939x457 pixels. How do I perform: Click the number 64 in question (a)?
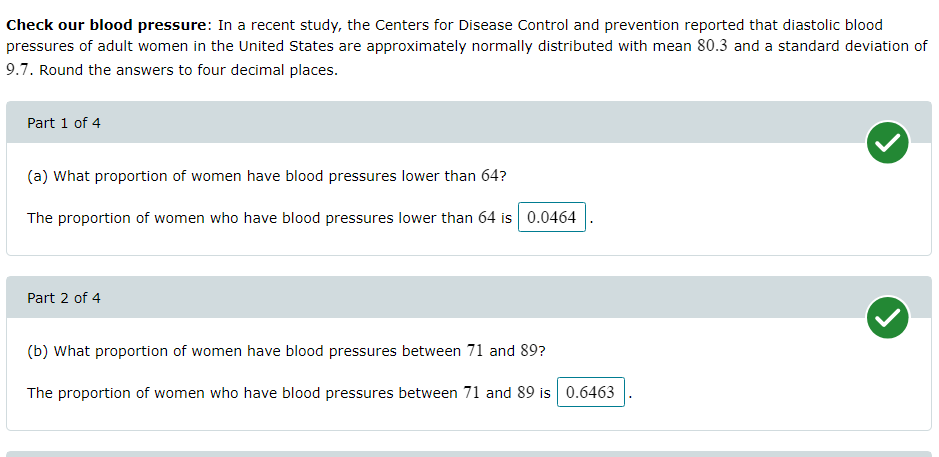click(489, 176)
